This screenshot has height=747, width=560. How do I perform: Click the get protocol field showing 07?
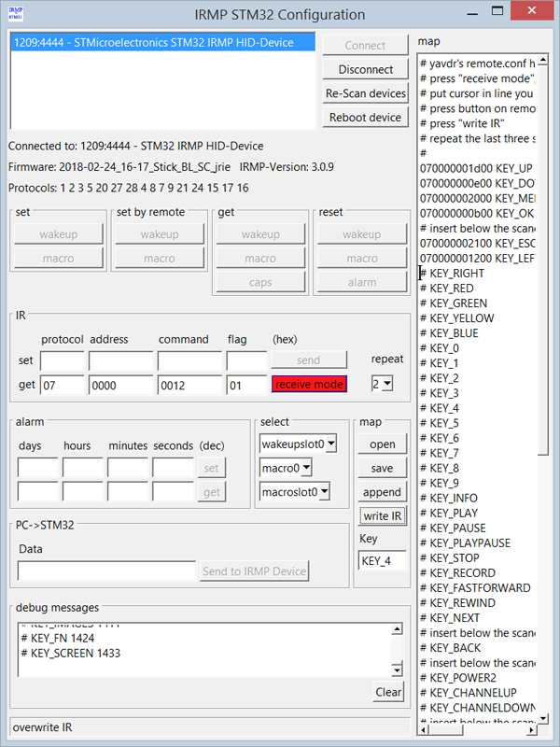click(62, 385)
